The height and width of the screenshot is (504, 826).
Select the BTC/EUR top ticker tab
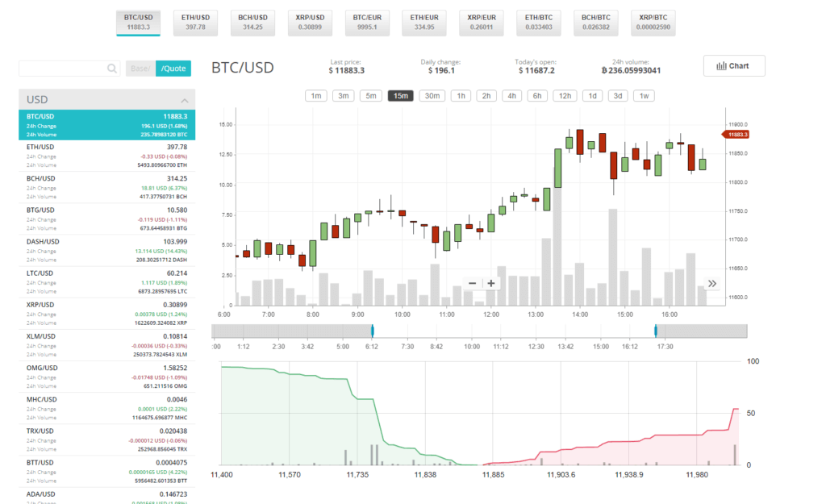(367, 23)
